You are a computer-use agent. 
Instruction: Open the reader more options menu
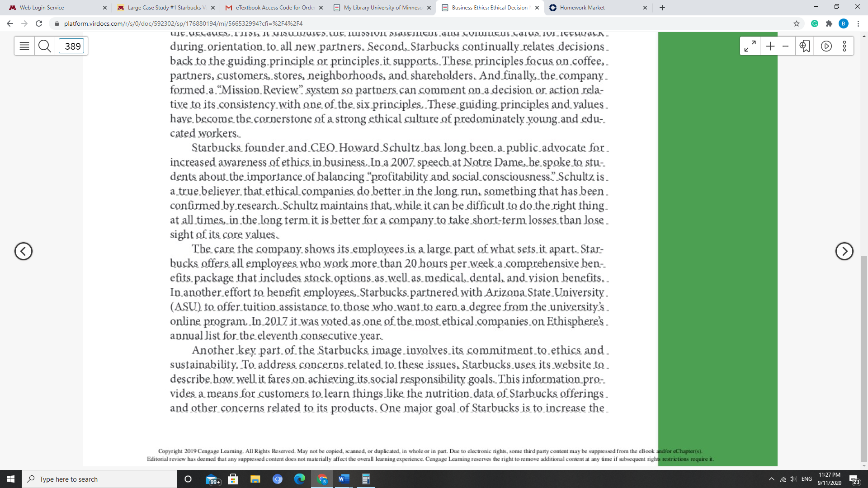[x=844, y=46]
